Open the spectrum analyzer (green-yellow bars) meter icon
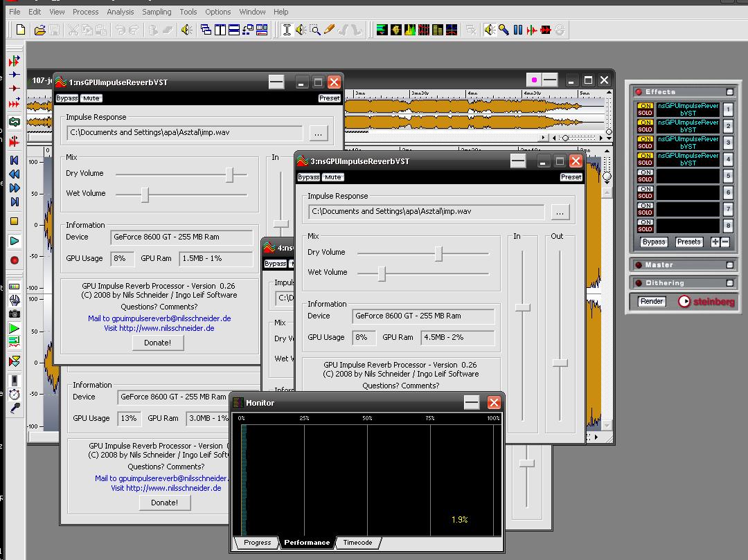The image size is (748, 560). [410, 30]
